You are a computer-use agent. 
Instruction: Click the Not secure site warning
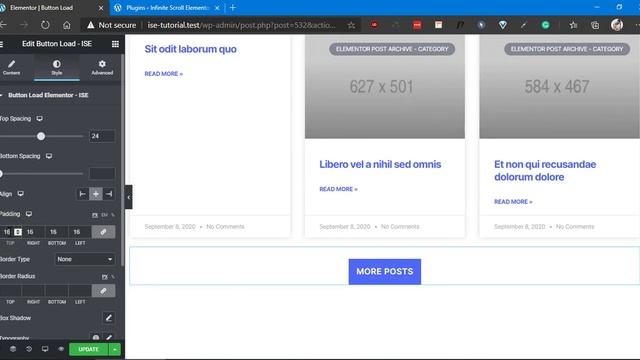(111, 25)
